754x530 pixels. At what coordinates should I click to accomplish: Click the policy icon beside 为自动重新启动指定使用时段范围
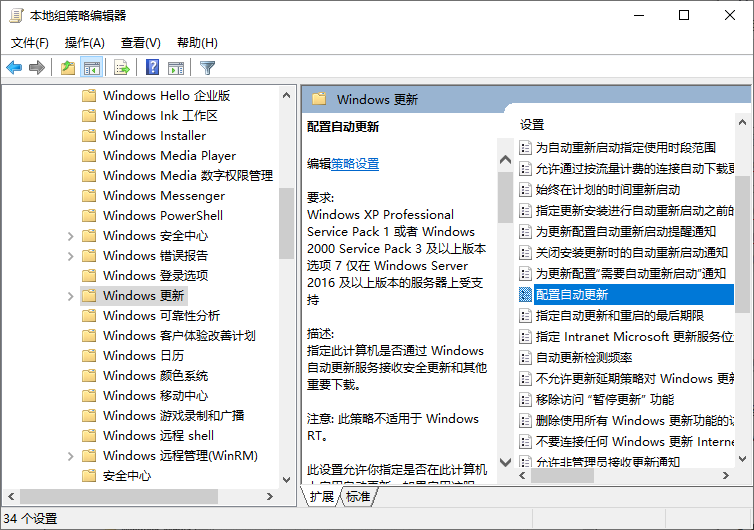526,147
